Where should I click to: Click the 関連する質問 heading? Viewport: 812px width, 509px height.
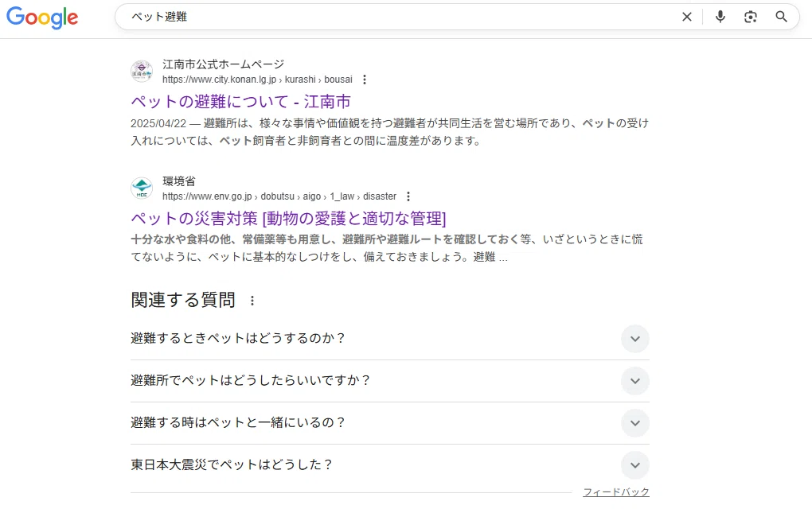pyautogui.click(x=183, y=300)
